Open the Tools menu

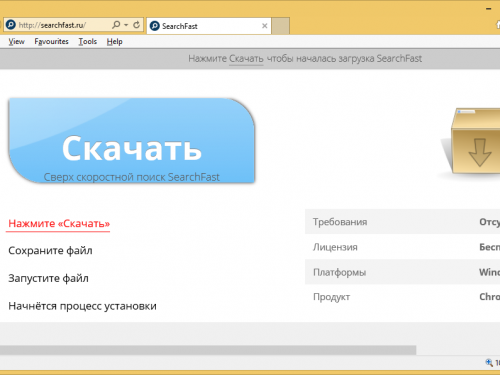pyautogui.click(x=88, y=42)
